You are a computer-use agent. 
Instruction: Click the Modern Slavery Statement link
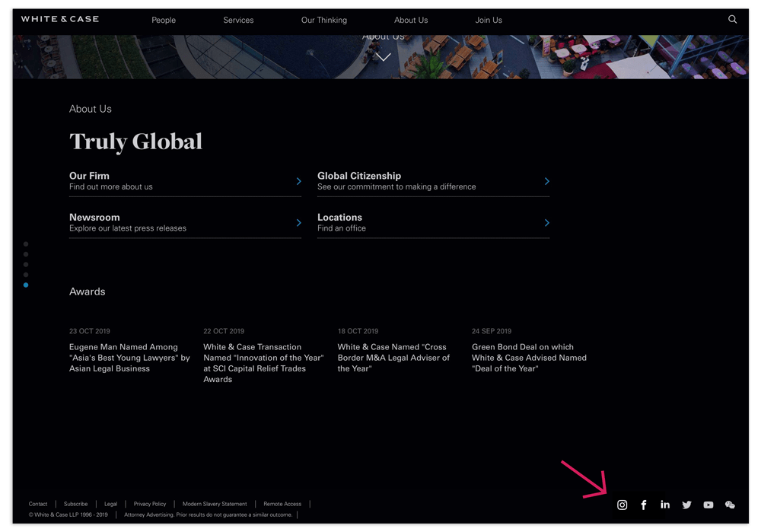215,504
